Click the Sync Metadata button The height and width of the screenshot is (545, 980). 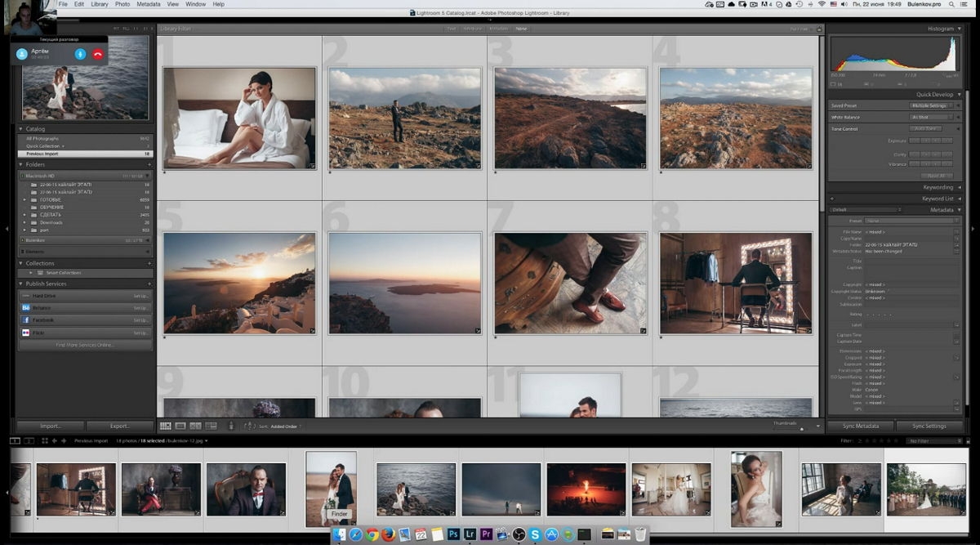click(861, 427)
